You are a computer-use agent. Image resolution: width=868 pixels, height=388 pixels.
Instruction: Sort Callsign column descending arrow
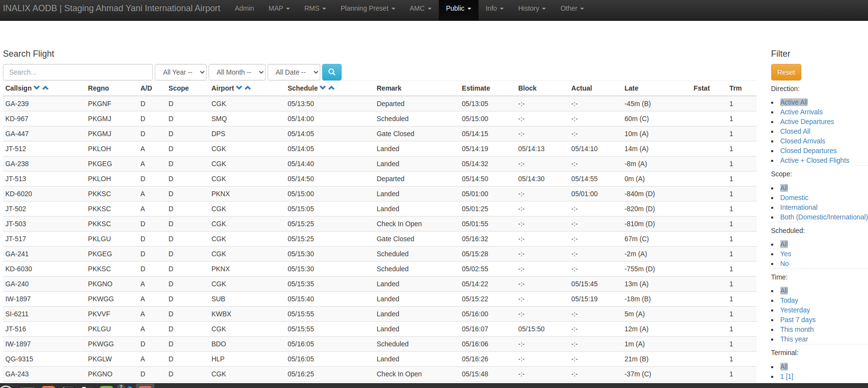coord(37,88)
